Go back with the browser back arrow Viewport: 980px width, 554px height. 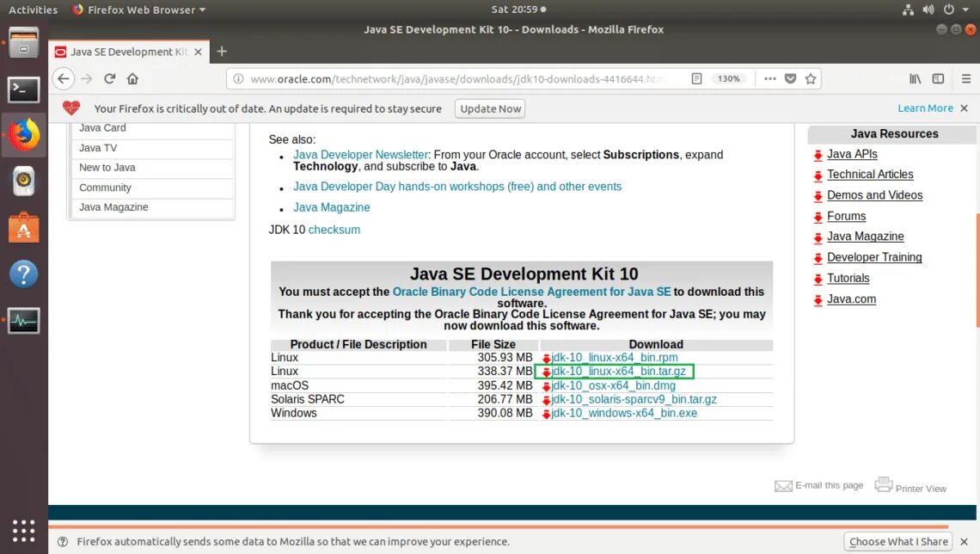tap(63, 79)
